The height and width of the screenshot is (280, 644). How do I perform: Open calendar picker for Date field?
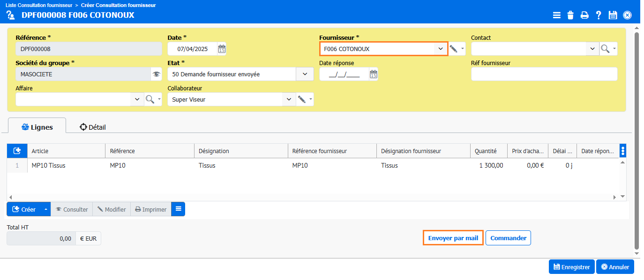(222, 49)
